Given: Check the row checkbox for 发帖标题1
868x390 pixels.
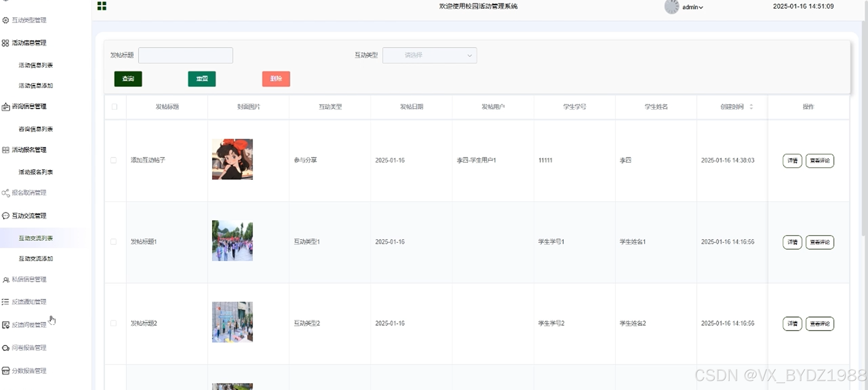Looking at the screenshot, I should [114, 242].
